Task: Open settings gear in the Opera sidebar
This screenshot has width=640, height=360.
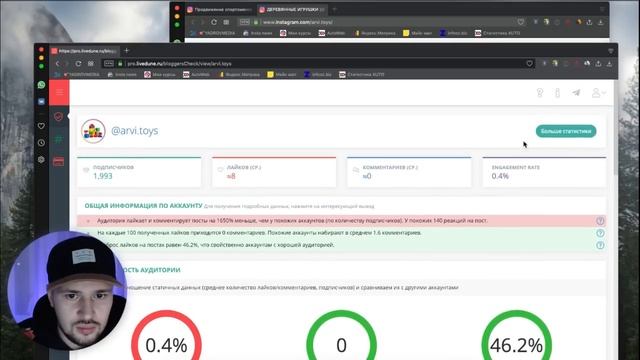Action: [x=41, y=160]
